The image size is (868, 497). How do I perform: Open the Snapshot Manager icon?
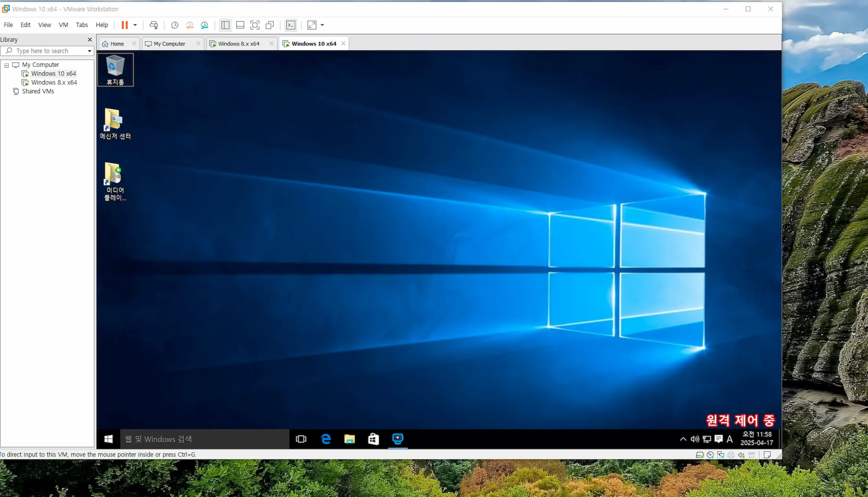pyautogui.click(x=205, y=25)
